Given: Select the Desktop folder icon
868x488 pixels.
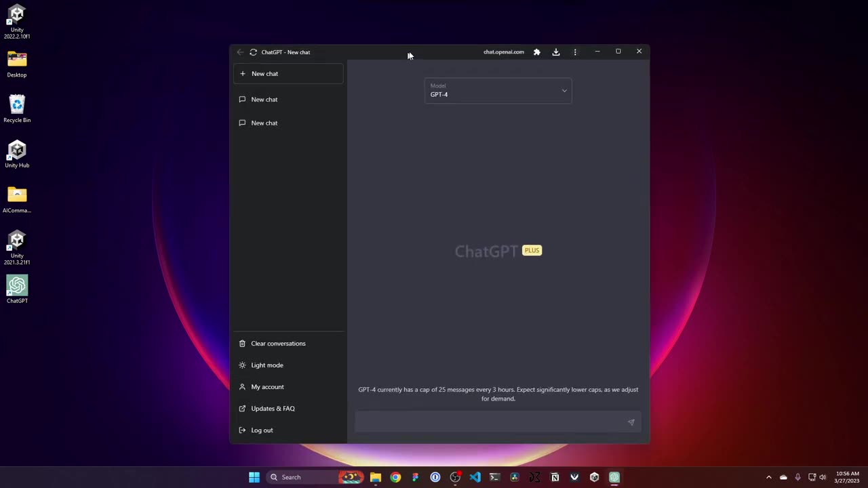Looking at the screenshot, I should pyautogui.click(x=17, y=64).
